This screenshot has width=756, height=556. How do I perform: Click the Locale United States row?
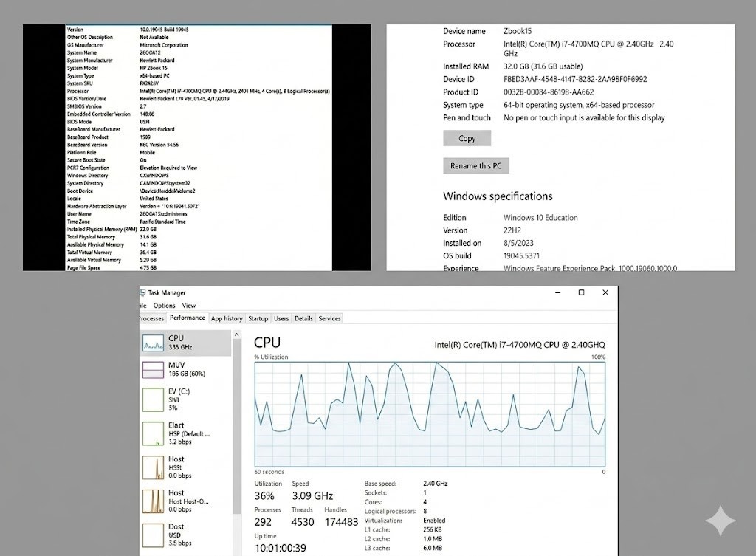point(199,198)
